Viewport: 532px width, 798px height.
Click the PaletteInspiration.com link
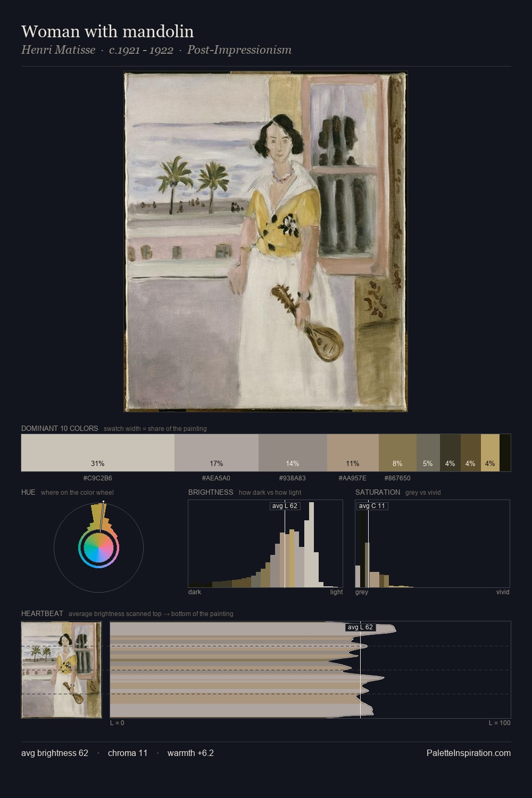click(469, 753)
